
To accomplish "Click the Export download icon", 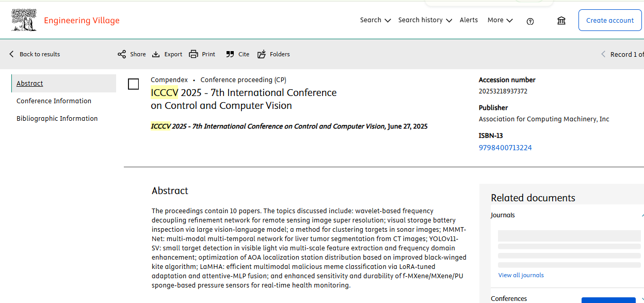I will click(x=156, y=54).
